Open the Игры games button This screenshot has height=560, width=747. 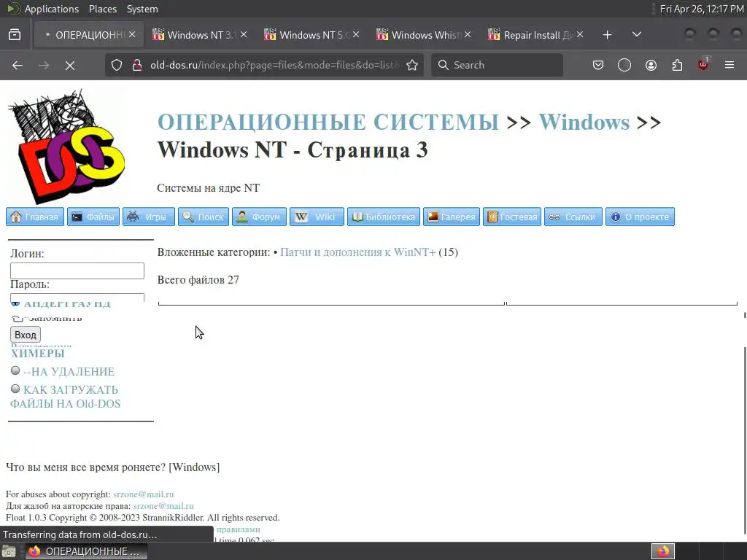[x=149, y=217]
